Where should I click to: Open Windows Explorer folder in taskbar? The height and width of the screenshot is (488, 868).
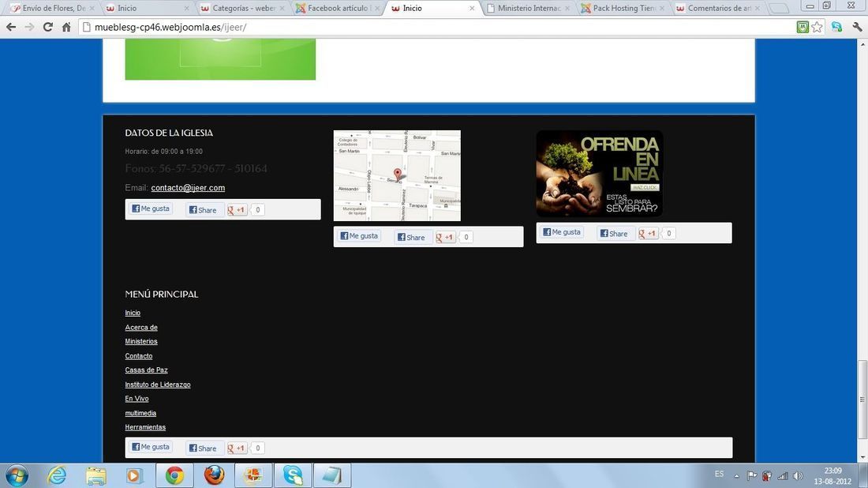tap(95, 475)
